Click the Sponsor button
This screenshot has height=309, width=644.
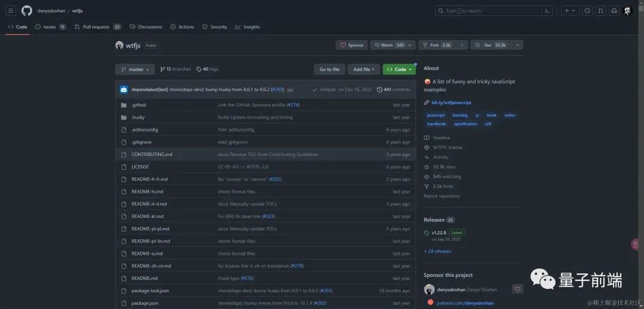(352, 45)
